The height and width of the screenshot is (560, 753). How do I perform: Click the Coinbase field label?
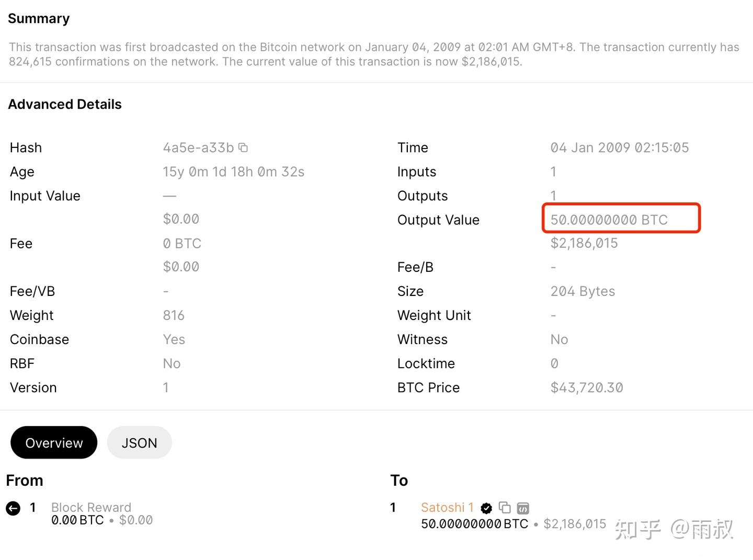coord(39,339)
